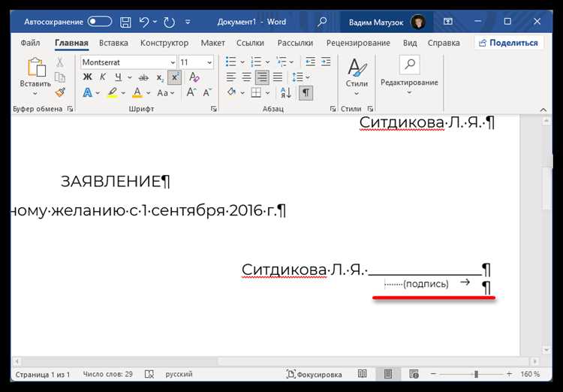Image resolution: width=563 pixels, height=392 pixels.
Task: Open highlight color dropdown arrow
Action: [123, 93]
